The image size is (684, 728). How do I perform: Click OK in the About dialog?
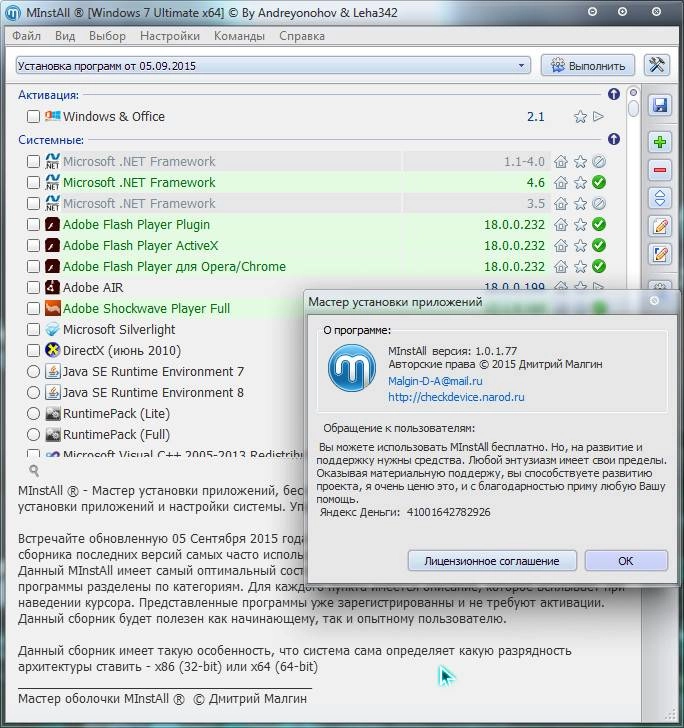tap(625, 561)
